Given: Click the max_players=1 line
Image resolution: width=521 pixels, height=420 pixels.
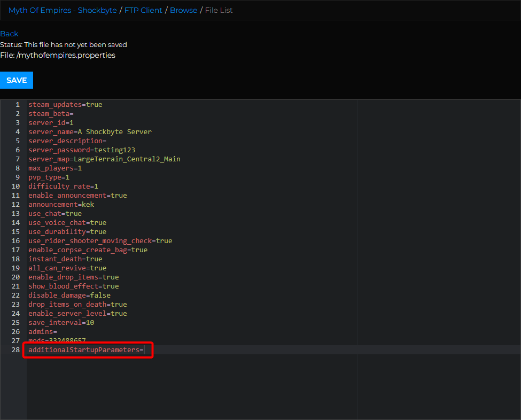Looking at the screenshot, I should pos(55,168).
